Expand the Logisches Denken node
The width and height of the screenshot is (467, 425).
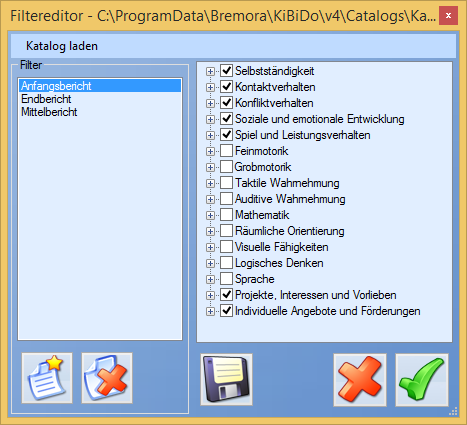pyautogui.click(x=210, y=263)
